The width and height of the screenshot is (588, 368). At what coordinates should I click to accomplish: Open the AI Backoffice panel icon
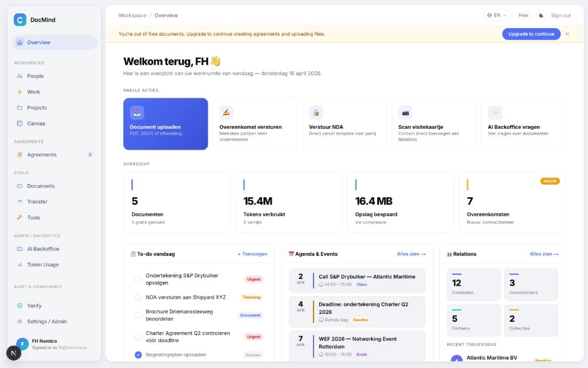tap(21, 248)
